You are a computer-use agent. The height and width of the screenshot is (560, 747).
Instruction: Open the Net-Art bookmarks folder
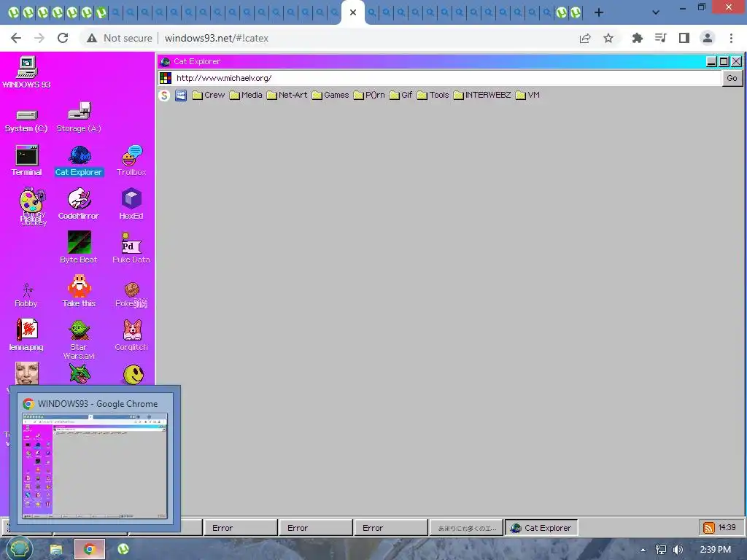[287, 96]
